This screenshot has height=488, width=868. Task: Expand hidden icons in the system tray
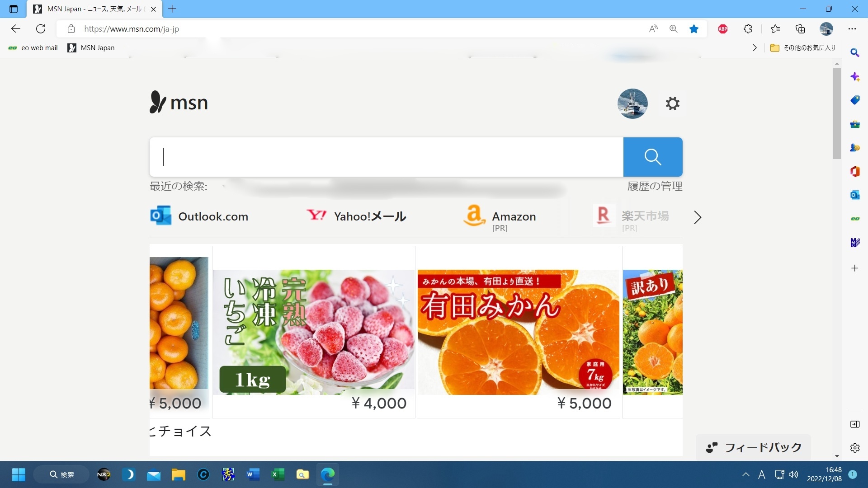click(746, 474)
